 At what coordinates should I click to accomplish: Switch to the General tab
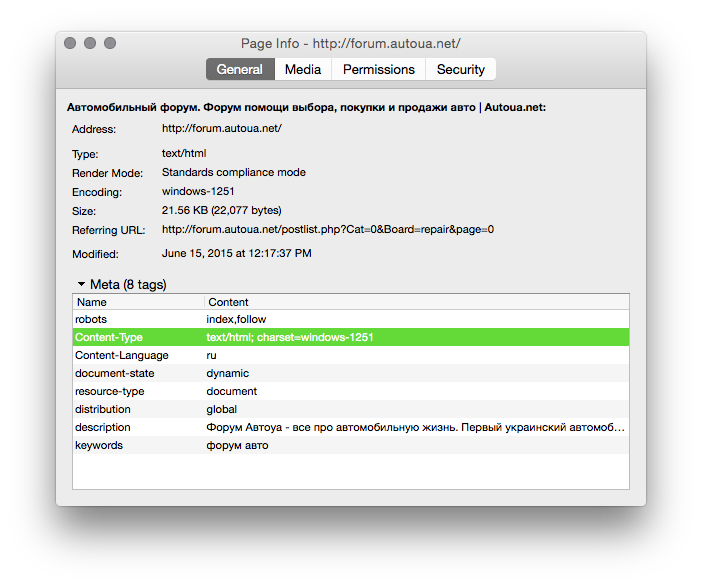[x=240, y=69]
